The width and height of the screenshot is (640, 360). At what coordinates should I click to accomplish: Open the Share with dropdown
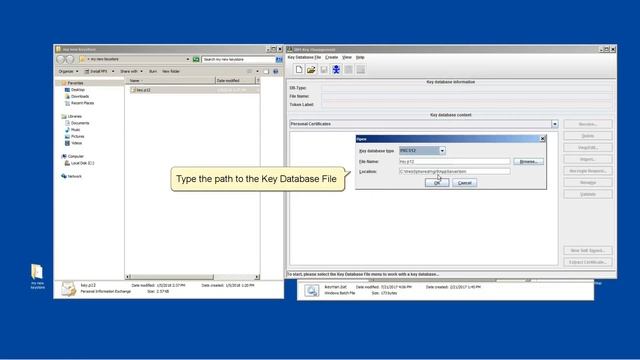[x=131, y=71]
